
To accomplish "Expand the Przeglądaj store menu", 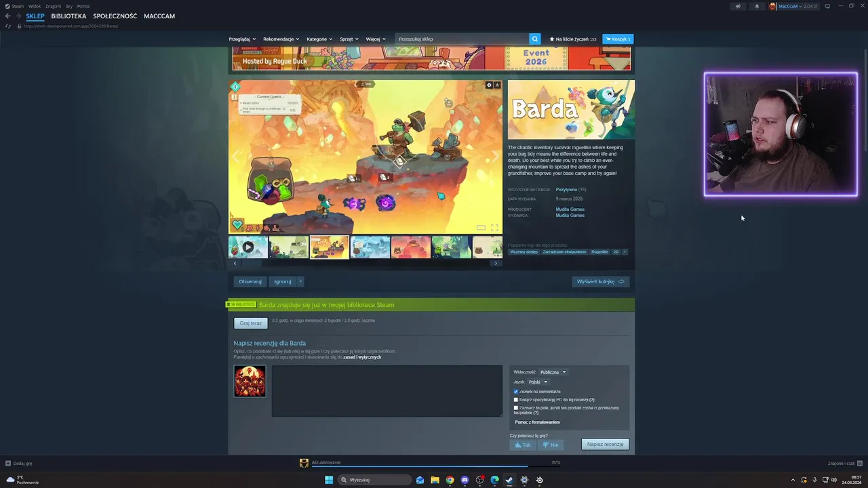I will coord(242,39).
